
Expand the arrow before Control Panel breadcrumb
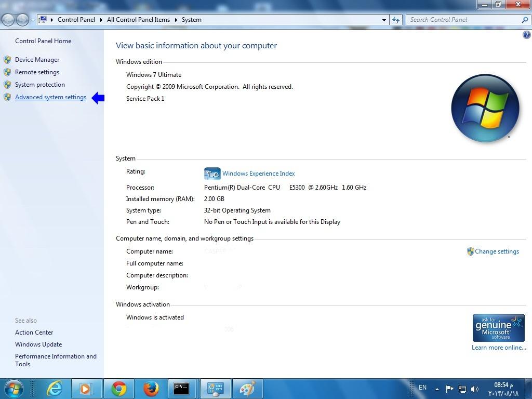click(x=52, y=20)
